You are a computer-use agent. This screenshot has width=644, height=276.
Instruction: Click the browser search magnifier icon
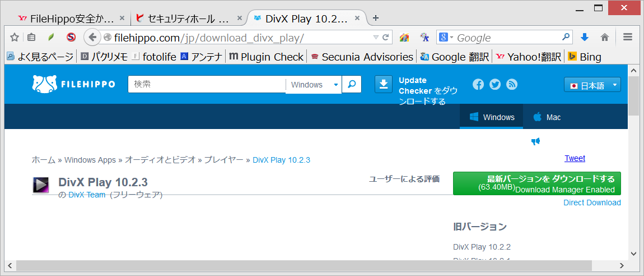tap(566, 37)
